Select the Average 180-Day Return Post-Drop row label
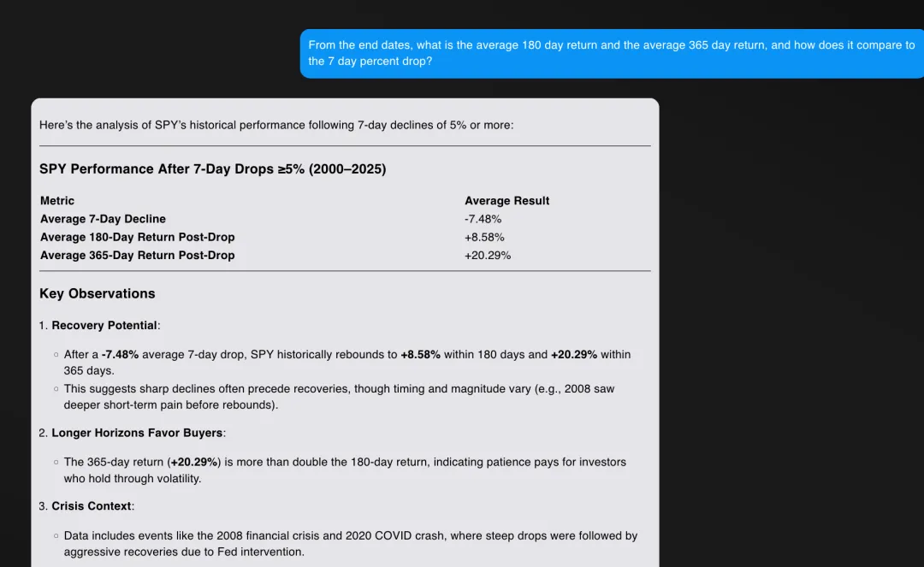This screenshot has height=567, width=924. [137, 237]
